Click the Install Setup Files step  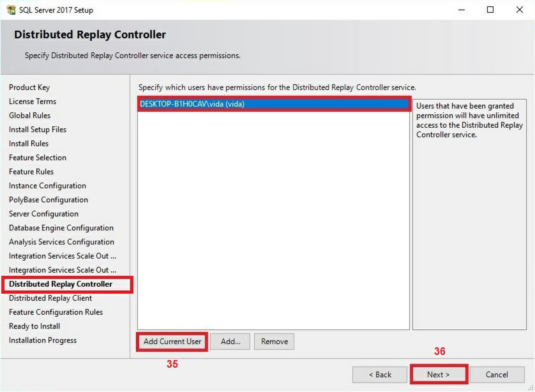(38, 130)
